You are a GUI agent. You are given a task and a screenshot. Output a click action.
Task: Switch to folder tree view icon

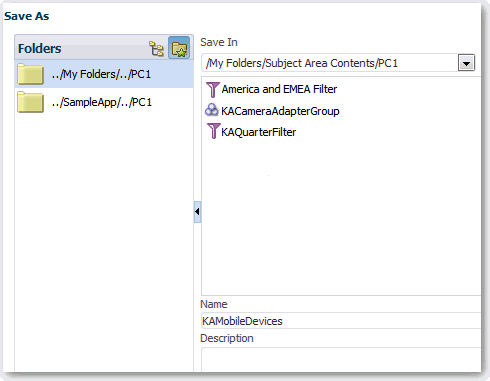point(156,49)
